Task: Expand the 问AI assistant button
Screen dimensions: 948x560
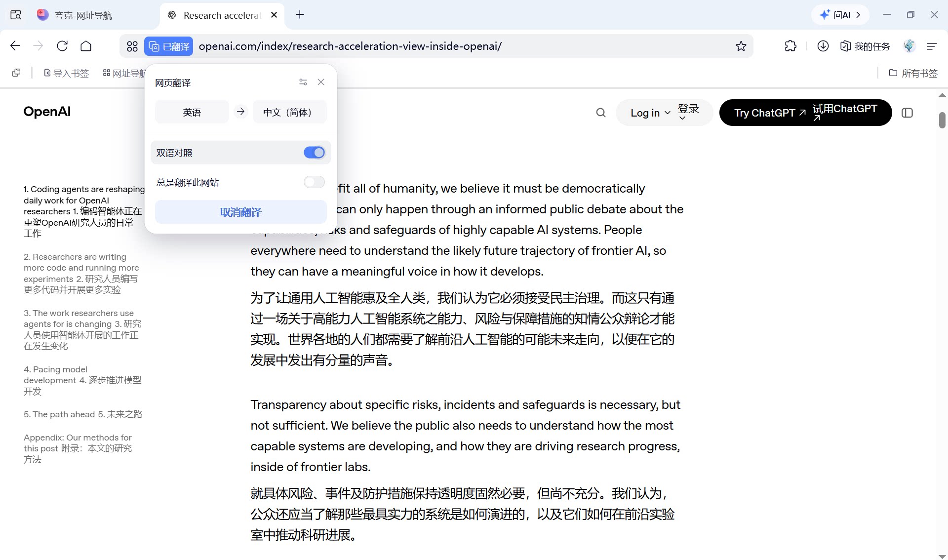Action: coord(840,15)
